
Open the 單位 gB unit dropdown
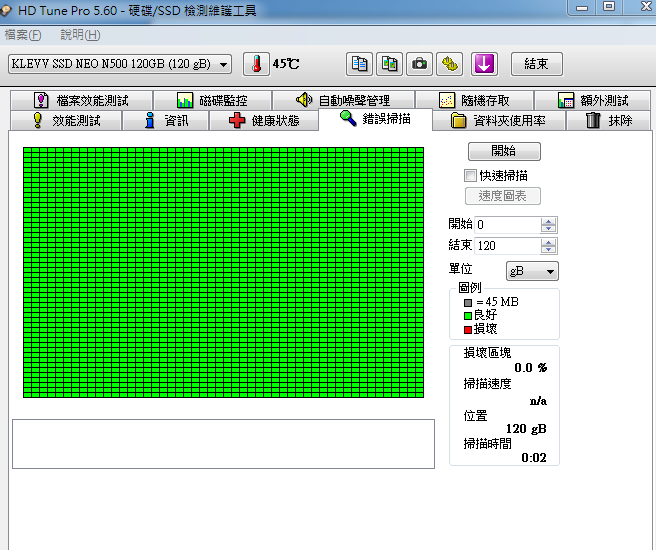click(x=532, y=271)
